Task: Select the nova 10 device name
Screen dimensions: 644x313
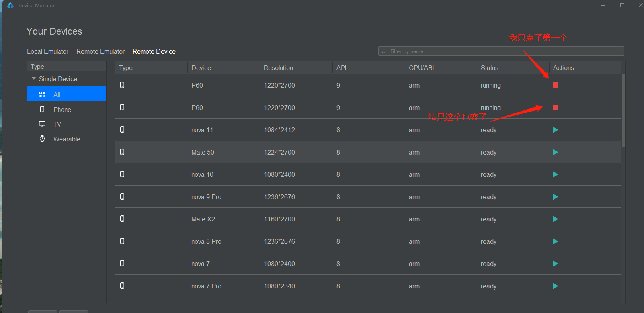Action: point(202,174)
